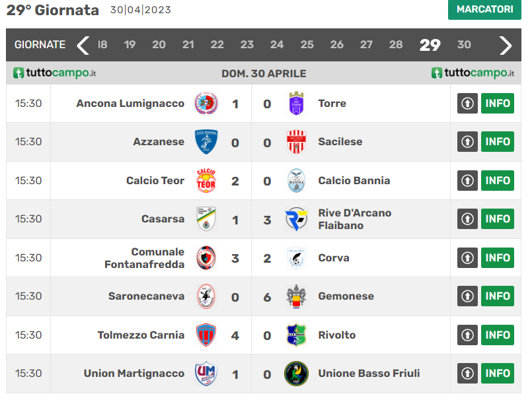Screen dimensions: 532x402
Task: Click the Gemonese team badge
Action: [296, 296]
